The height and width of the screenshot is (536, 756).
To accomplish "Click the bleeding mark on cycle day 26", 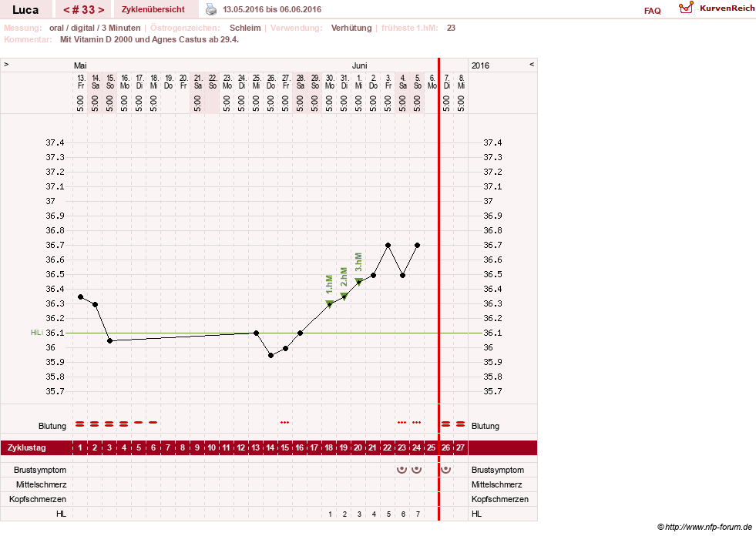I will coord(446,424).
